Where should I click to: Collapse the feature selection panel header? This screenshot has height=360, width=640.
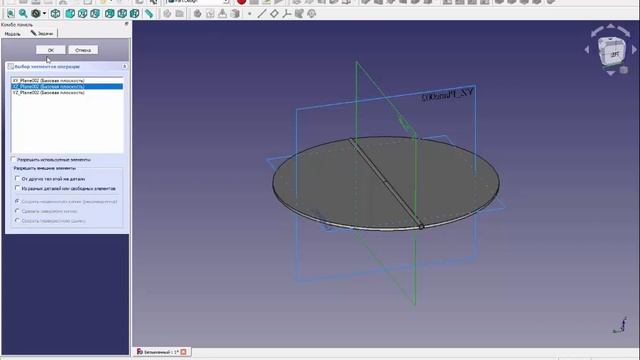[124, 67]
